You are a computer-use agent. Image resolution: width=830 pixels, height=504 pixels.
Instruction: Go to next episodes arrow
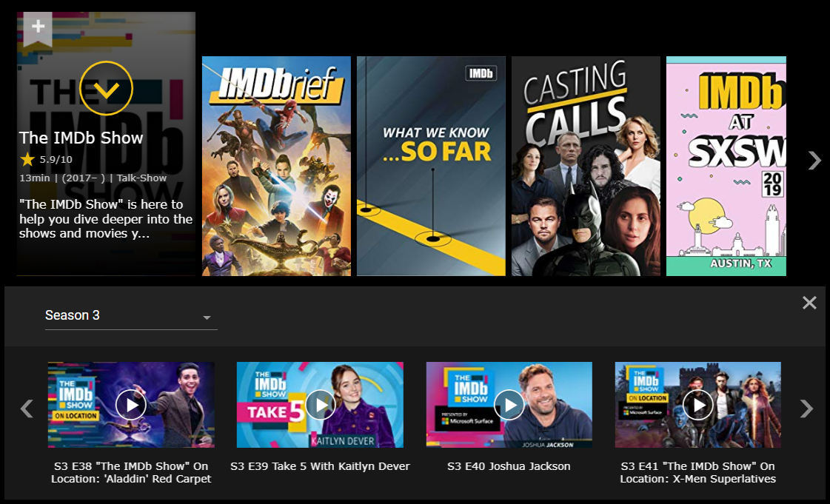806,409
